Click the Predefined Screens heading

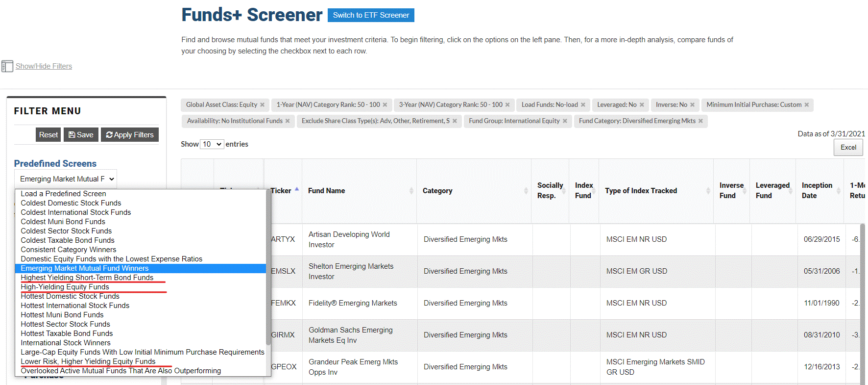(x=55, y=164)
